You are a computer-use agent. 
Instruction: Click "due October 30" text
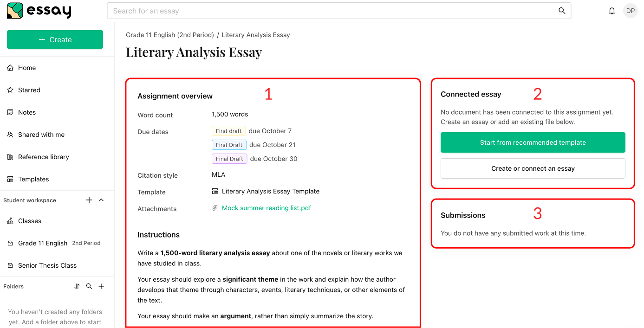(274, 159)
